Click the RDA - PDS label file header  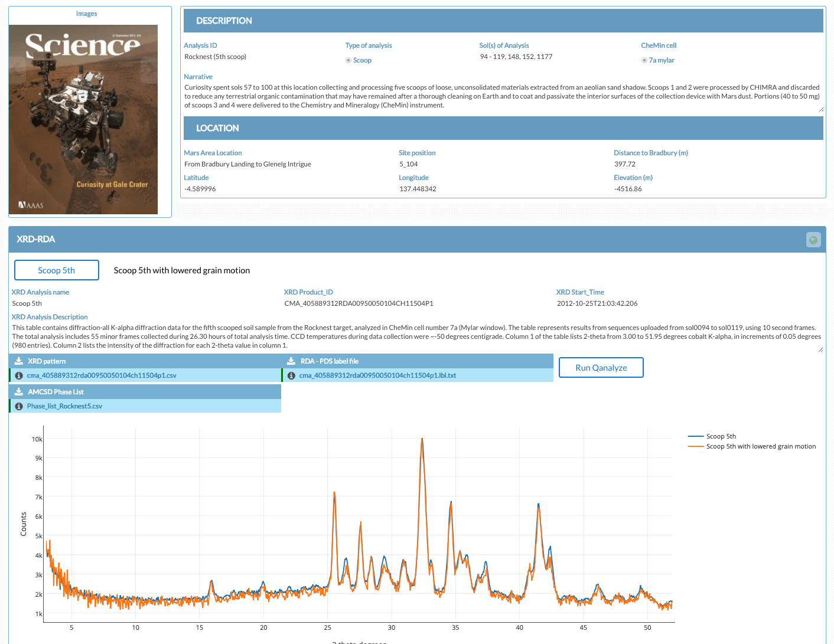[417, 361]
